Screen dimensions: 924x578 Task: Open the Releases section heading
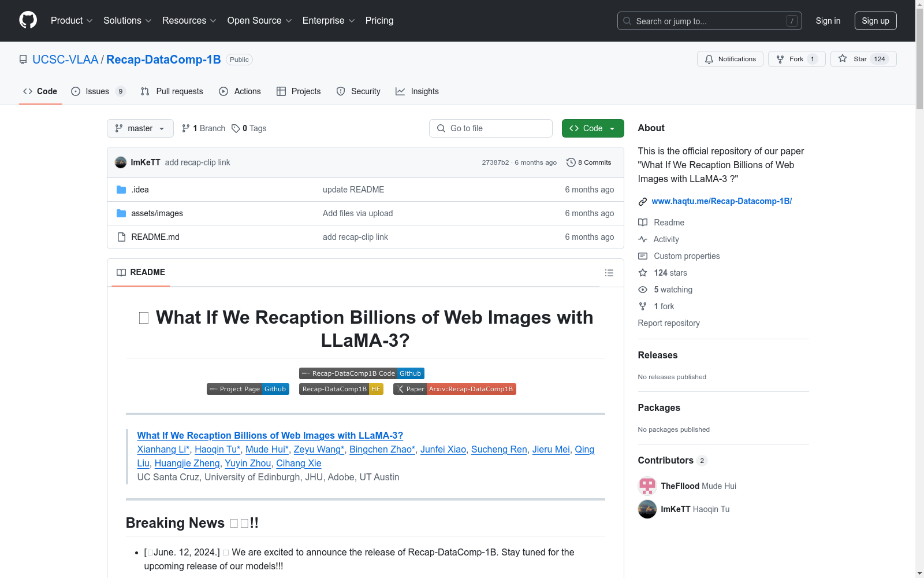point(658,355)
